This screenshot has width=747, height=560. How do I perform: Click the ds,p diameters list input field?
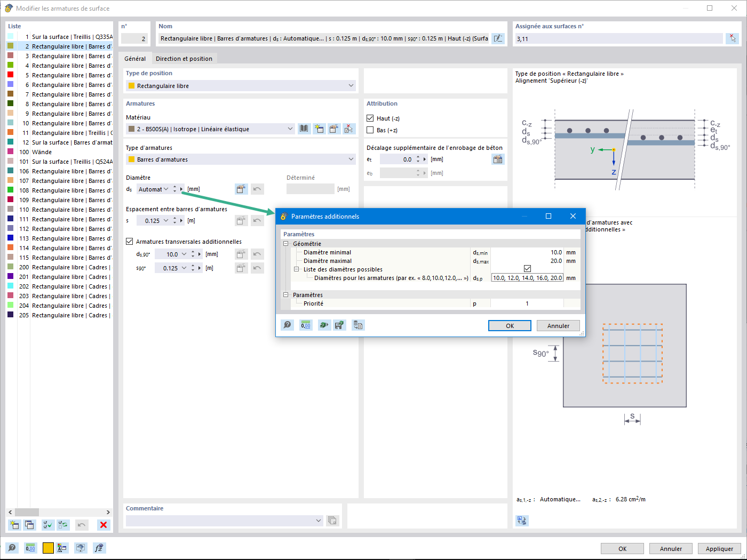527,278
